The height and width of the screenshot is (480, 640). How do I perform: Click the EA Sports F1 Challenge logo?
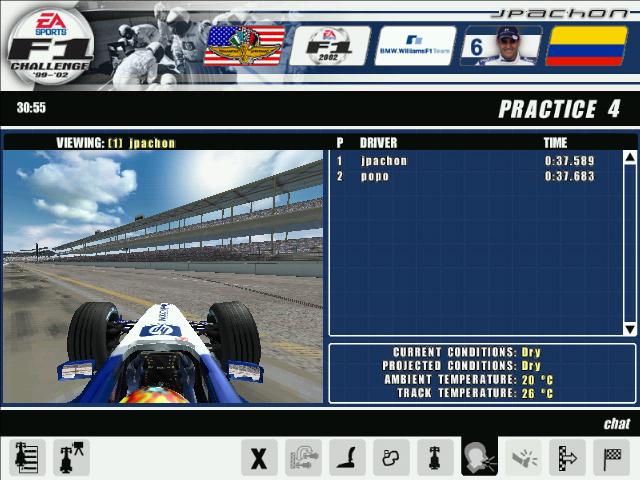point(51,46)
